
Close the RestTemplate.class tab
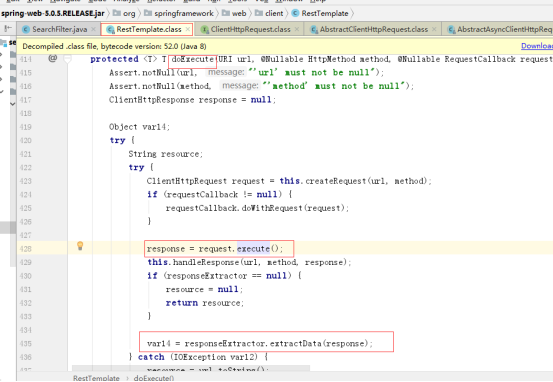point(188,29)
